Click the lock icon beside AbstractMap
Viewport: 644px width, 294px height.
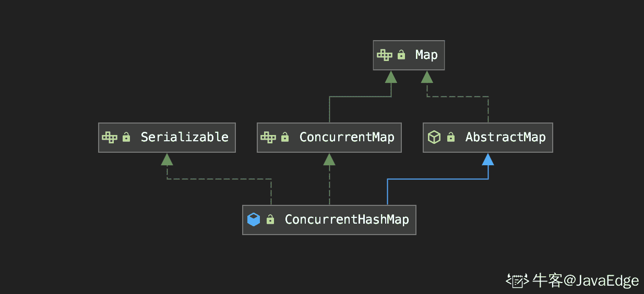451,138
